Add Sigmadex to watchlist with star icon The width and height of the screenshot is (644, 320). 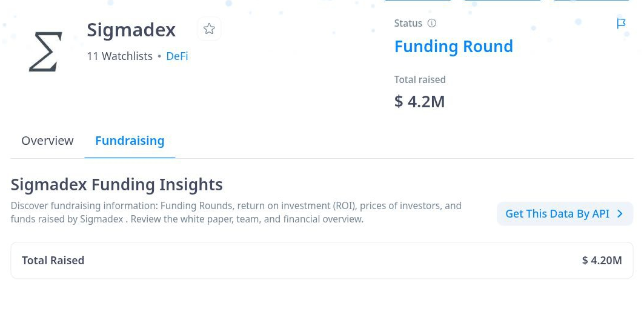[x=209, y=28]
